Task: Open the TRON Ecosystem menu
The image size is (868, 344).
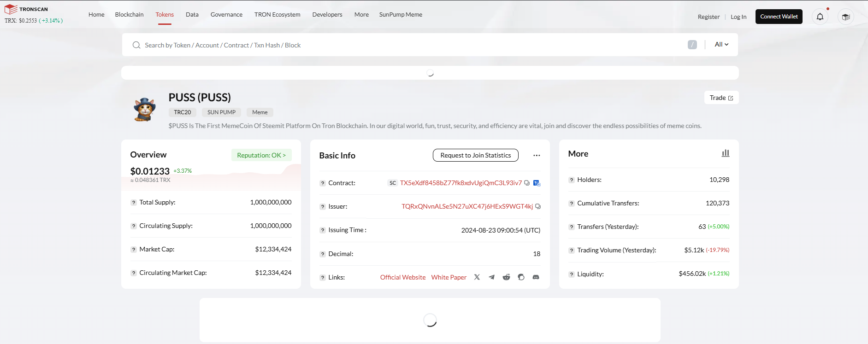Action: click(x=278, y=14)
